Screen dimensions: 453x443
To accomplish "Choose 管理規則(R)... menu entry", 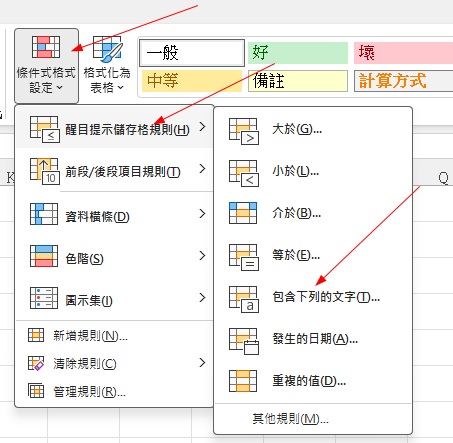I will pyautogui.click(x=114, y=391).
